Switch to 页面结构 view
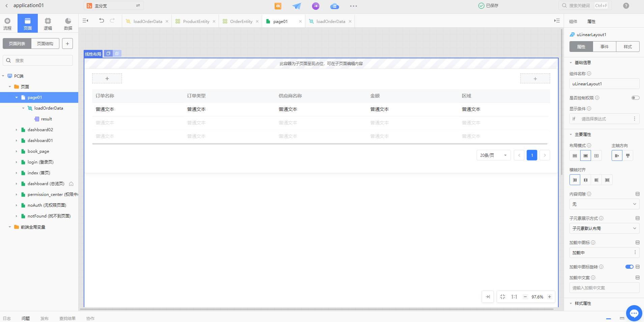The width and height of the screenshot is (644, 322). click(45, 43)
